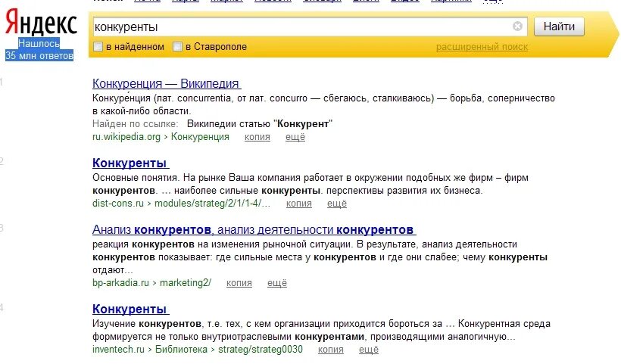Screen dimensions: 621x364
Task: Open the Анализ конкурентов result title
Action: pyautogui.click(x=254, y=229)
